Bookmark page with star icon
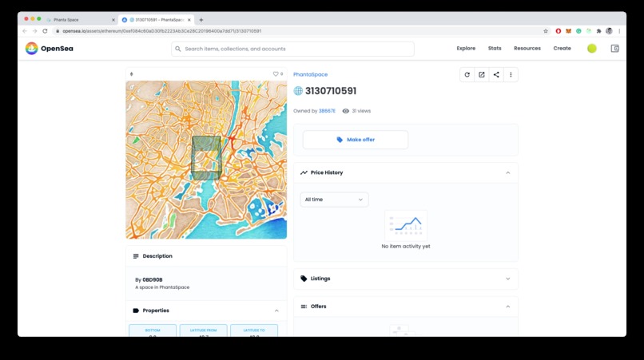The width and height of the screenshot is (644, 360). point(546,31)
